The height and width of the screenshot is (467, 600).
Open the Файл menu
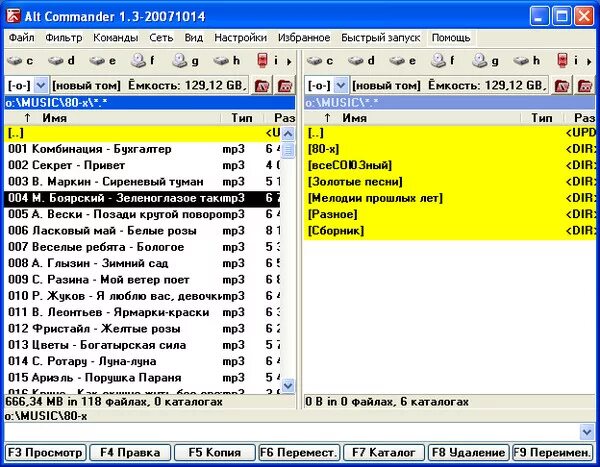[x=22, y=38]
